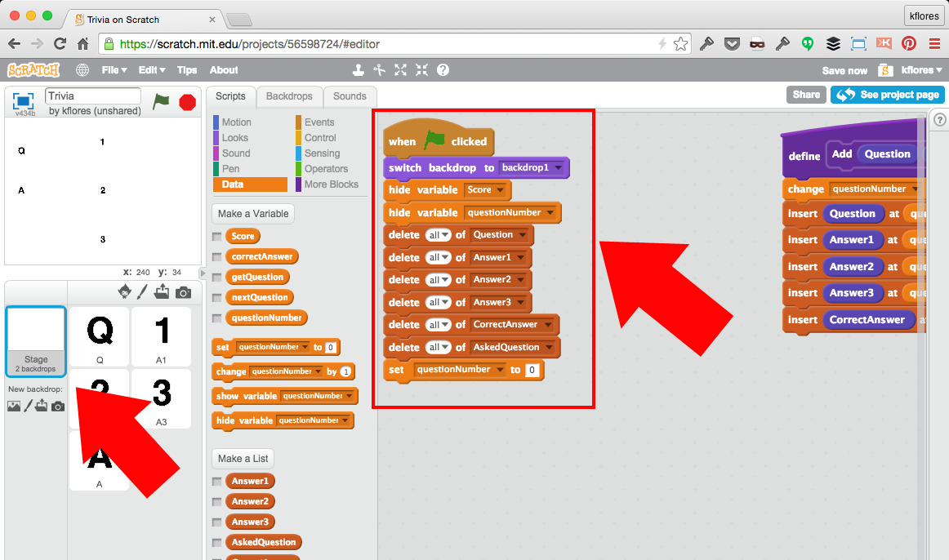Select the Shrink sprite tool
This screenshot has width=949, height=560.
coord(422,70)
